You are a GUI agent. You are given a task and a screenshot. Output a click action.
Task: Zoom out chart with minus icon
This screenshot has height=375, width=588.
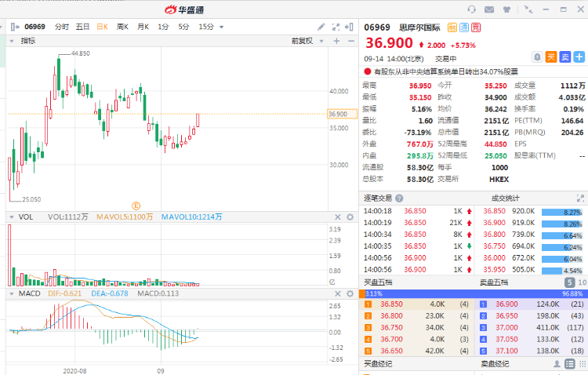(351, 41)
